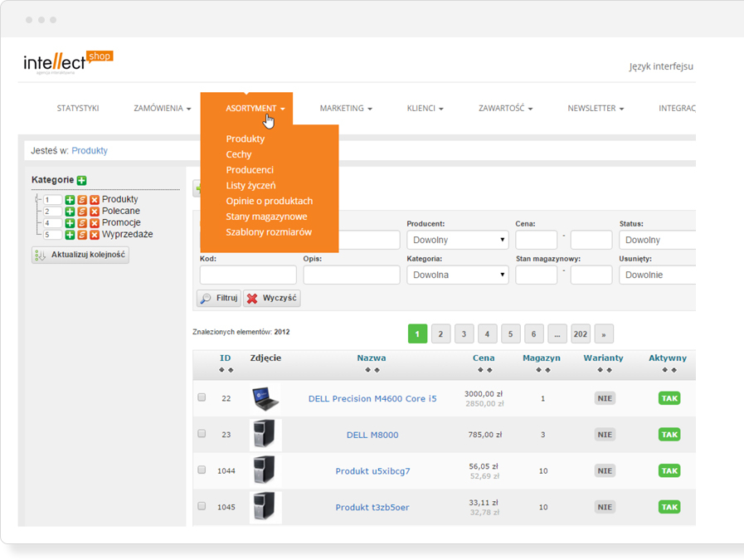This screenshot has width=744, height=560.
Task: Sort the ID column with its arrows
Action: [x=226, y=370]
